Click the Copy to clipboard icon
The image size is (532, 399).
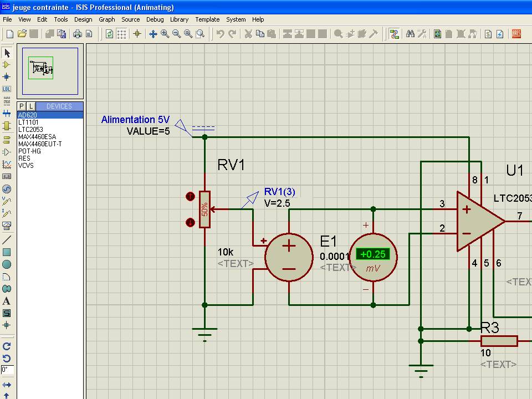click(260, 34)
